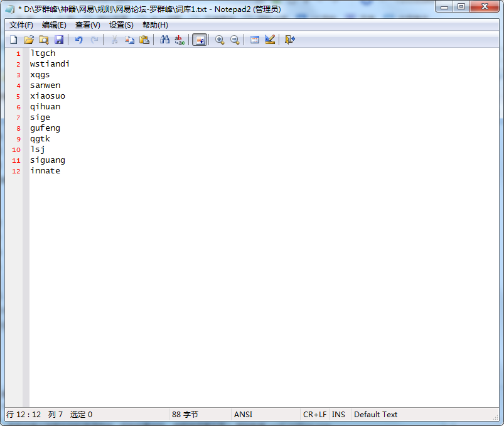Open the Replace dialog icon

180,40
